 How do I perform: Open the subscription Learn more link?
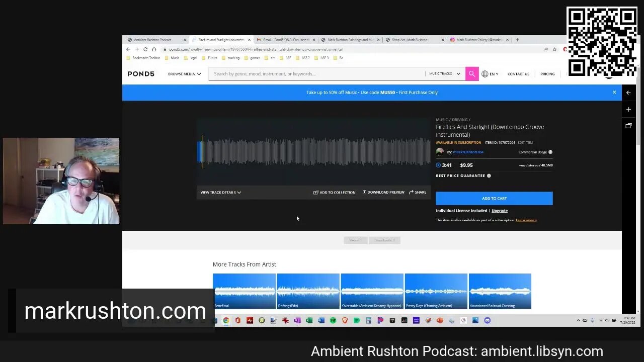[x=526, y=220]
